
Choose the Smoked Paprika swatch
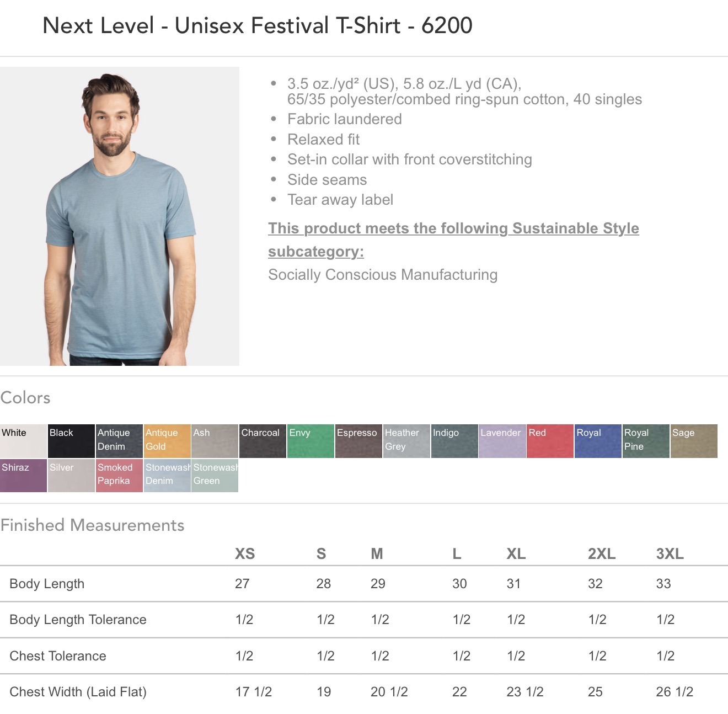[119, 475]
